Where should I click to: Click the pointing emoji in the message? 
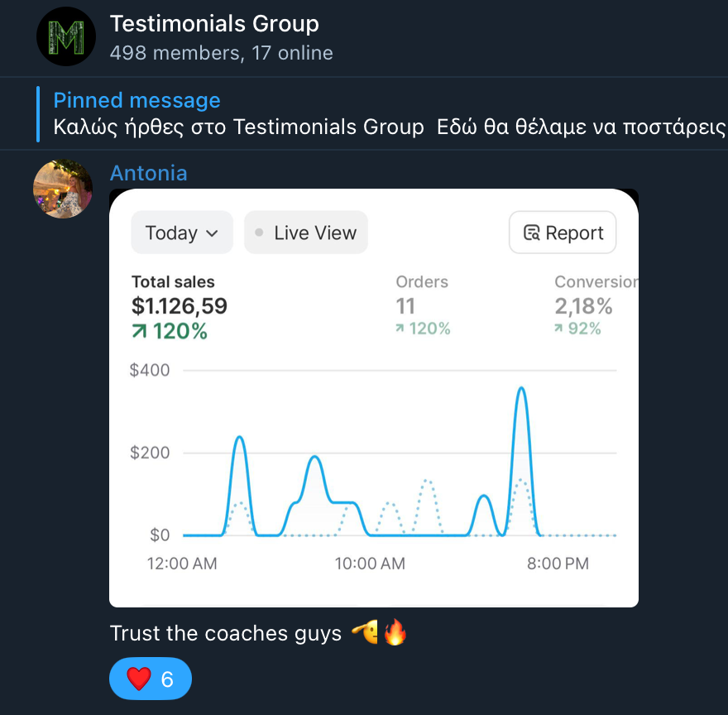coord(365,634)
